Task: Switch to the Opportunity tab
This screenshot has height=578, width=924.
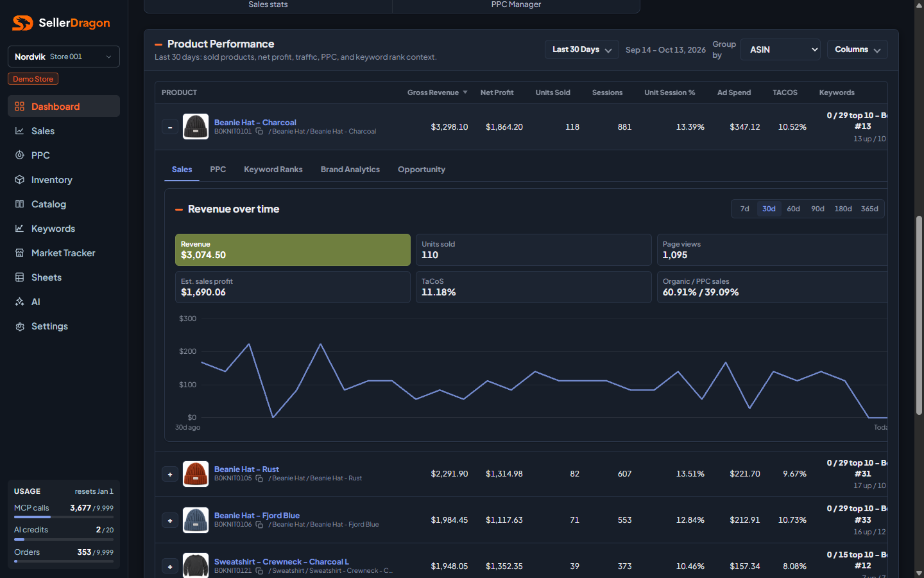Action: [422, 170]
